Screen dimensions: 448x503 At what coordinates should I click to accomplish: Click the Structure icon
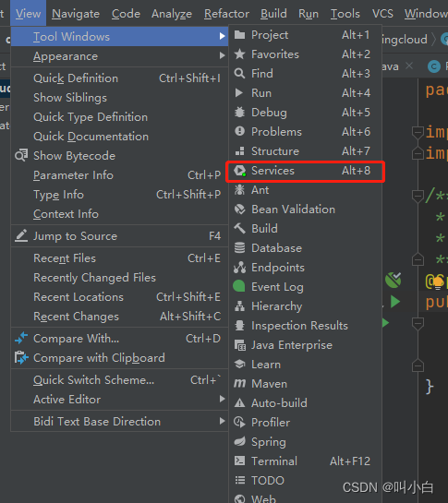coord(239,151)
